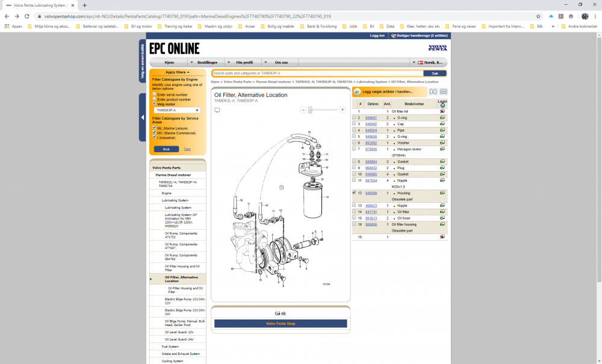Open part number 848504 link

(x=371, y=131)
